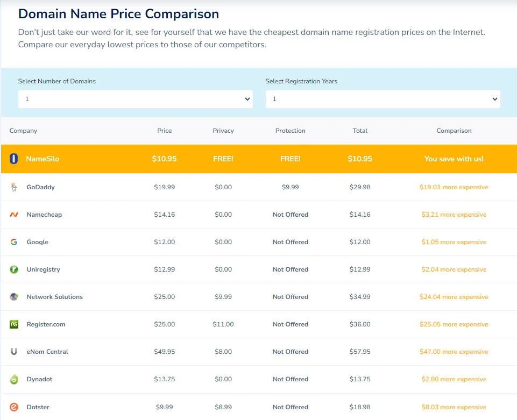The width and height of the screenshot is (517, 420).
Task: Click the Uniregistry logo icon
Action: [x=14, y=269]
